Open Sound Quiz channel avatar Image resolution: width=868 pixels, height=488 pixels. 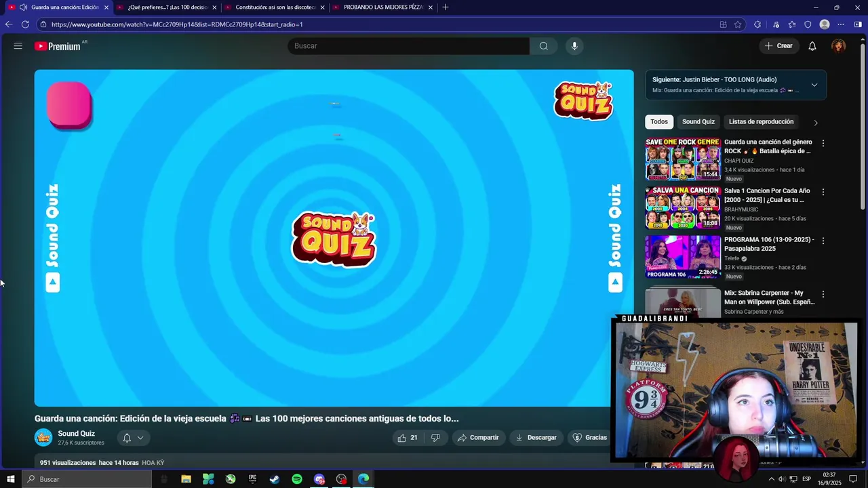[43, 438]
